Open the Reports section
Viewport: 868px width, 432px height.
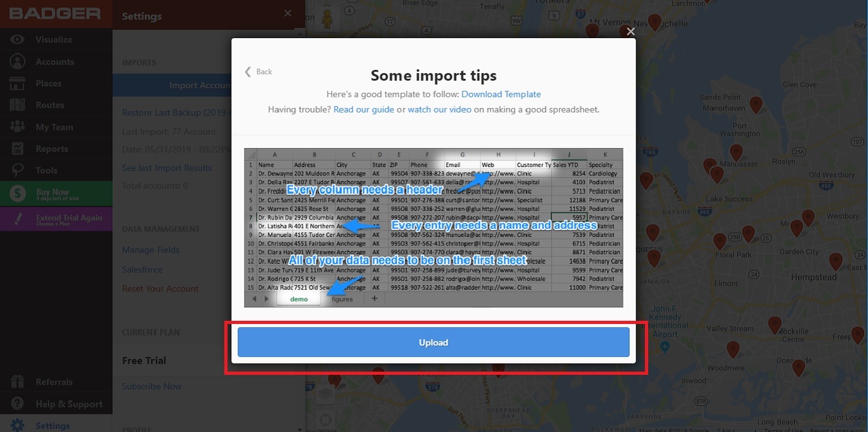(x=56, y=149)
